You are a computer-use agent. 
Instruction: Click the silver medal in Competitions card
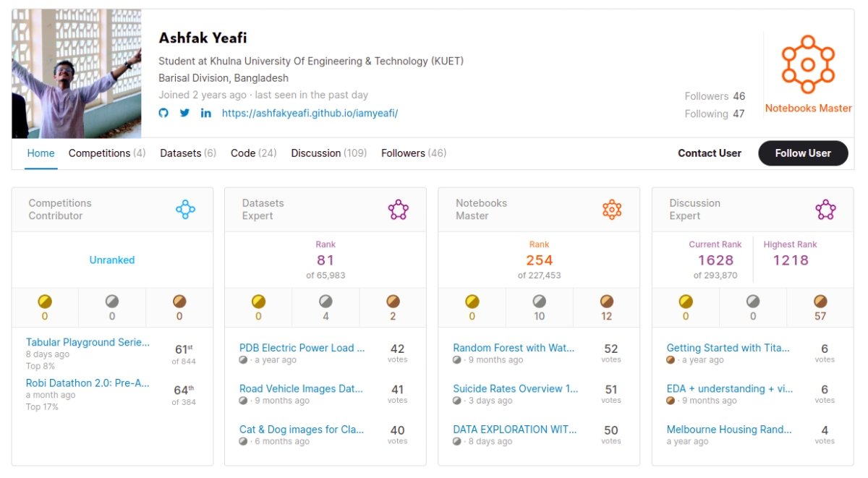112,301
